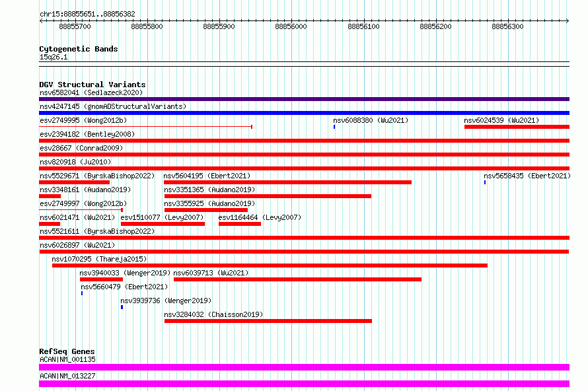Click the DGV Structural Variants track title

[x=92, y=85]
